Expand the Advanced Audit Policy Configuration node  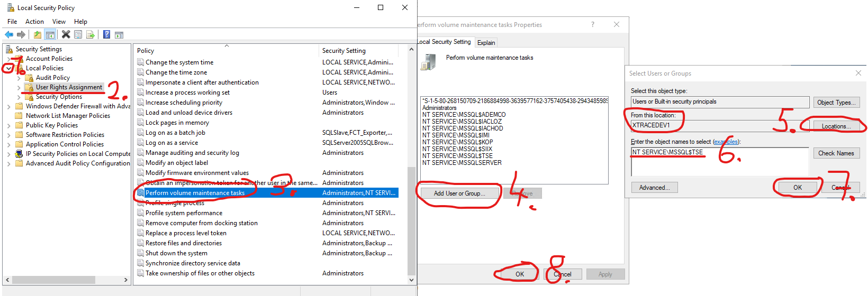[x=9, y=163]
